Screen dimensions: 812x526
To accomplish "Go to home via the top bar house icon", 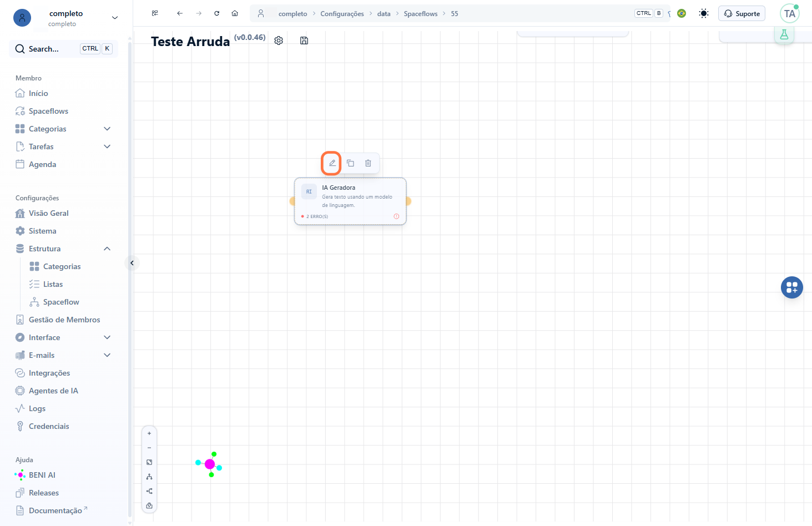I will pyautogui.click(x=235, y=13).
